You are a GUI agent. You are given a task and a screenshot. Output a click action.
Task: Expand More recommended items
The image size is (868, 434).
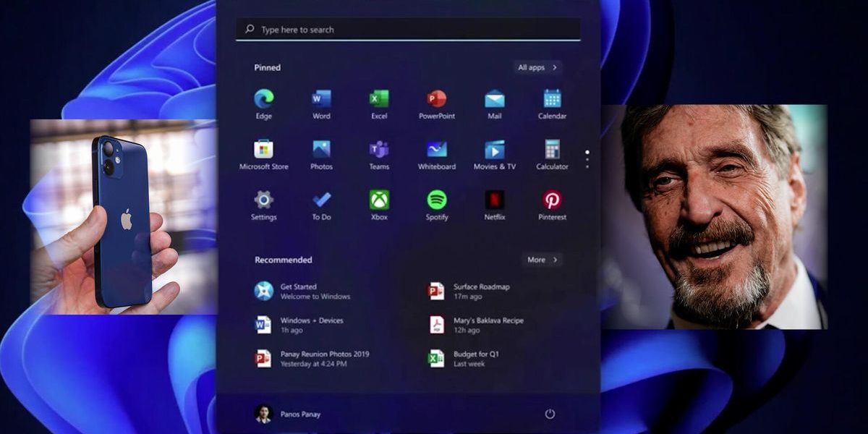coord(542,260)
